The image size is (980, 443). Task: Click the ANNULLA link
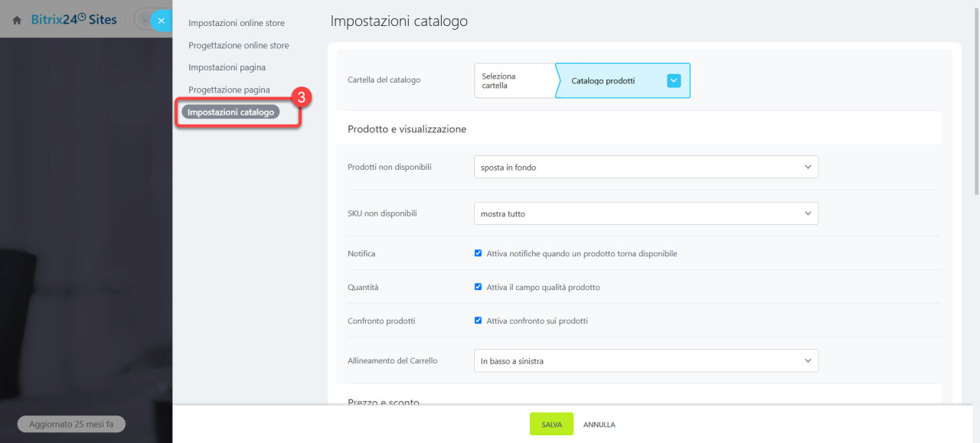[x=599, y=425]
